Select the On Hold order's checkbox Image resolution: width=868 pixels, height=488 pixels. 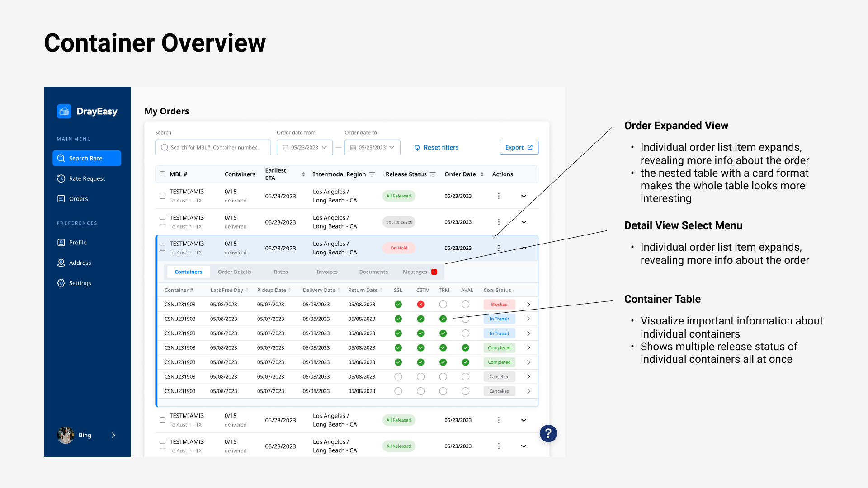point(162,248)
